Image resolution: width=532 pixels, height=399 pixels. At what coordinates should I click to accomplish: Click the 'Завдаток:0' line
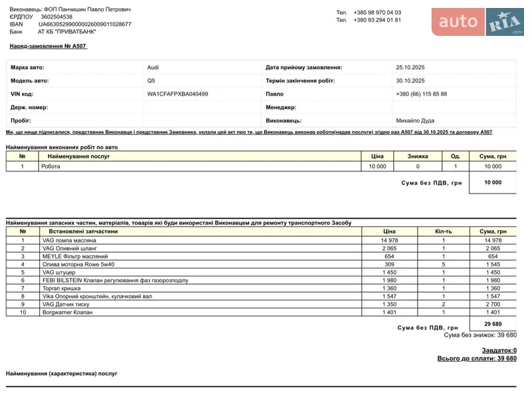pyautogui.click(x=499, y=350)
